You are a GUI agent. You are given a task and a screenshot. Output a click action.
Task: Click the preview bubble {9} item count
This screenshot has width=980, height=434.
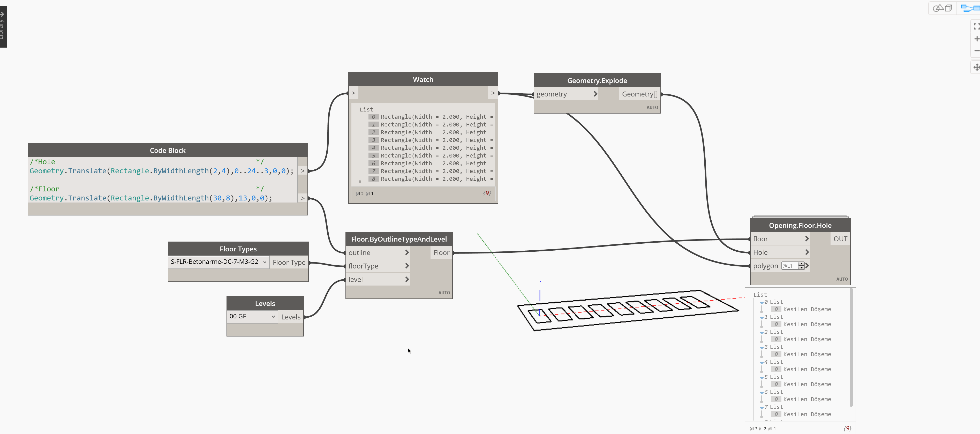[847, 428]
